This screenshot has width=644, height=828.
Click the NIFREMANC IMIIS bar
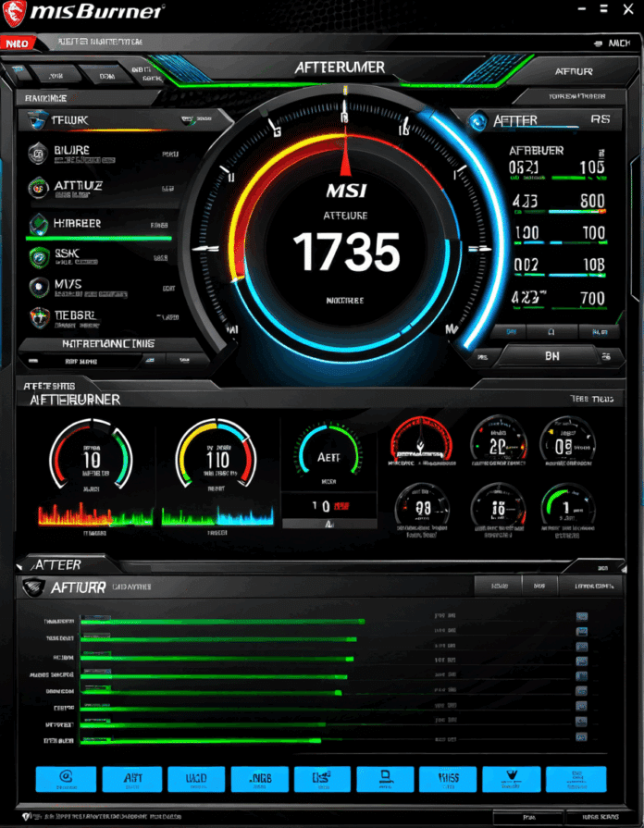pos(109,344)
